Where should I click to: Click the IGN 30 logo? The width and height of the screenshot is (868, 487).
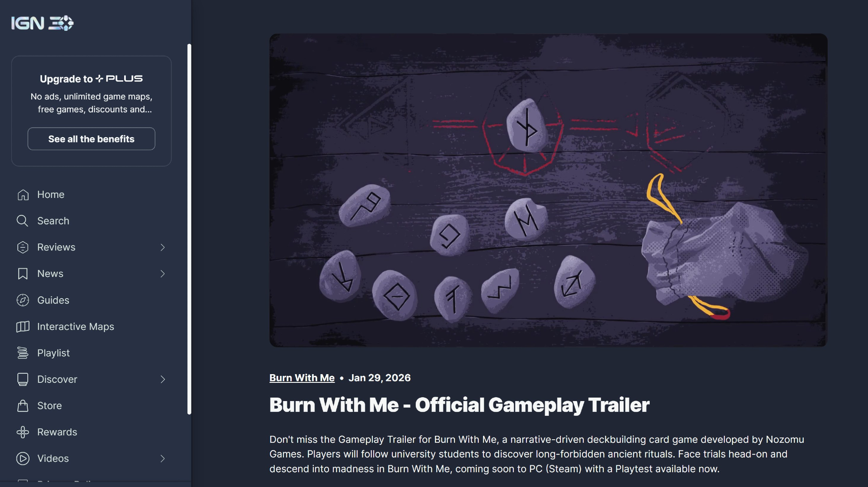pos(42,23)
